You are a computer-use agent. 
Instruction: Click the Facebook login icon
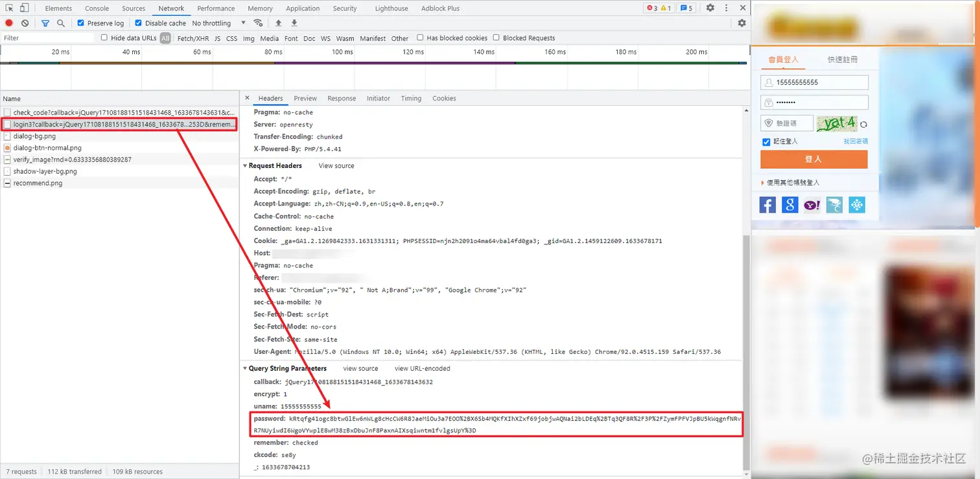point(767,205)
